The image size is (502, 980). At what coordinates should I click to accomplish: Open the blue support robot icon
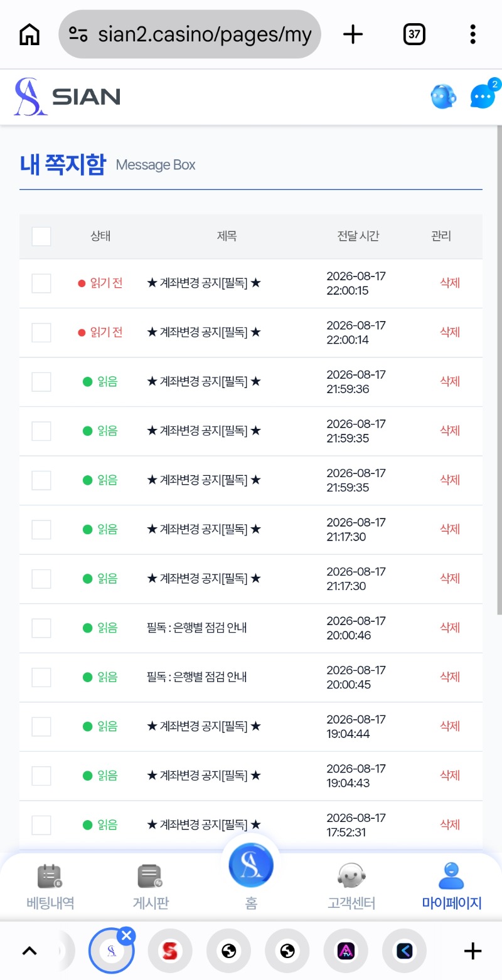443,97
